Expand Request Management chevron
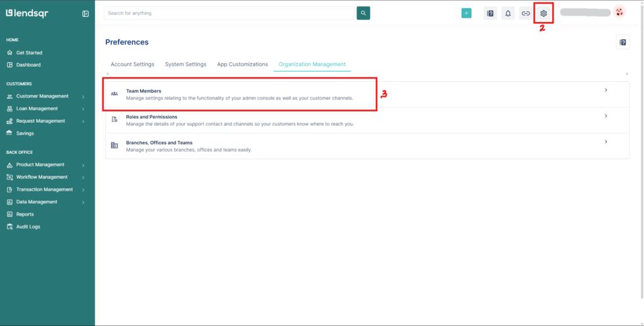The image size is (644, 326). click(x=83, y=121)
